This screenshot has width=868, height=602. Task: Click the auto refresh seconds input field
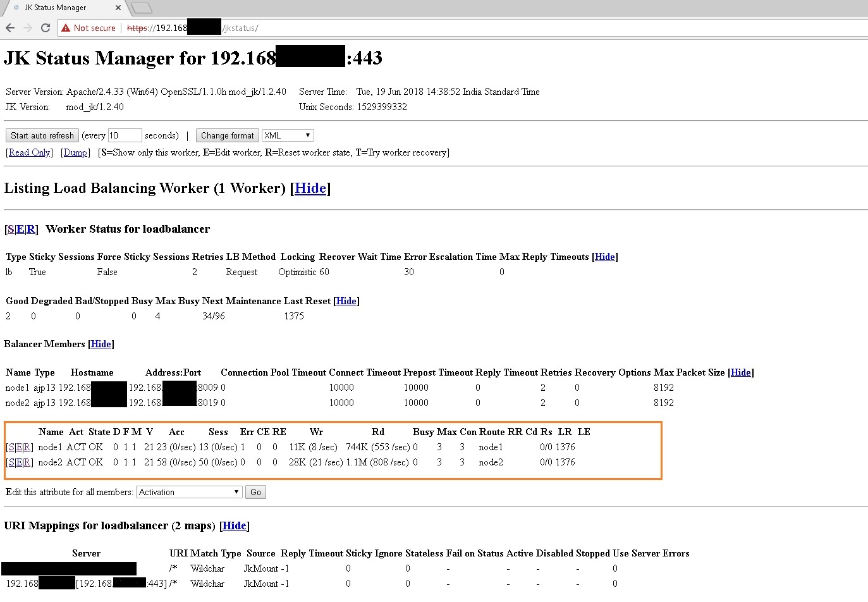(125, 135)
